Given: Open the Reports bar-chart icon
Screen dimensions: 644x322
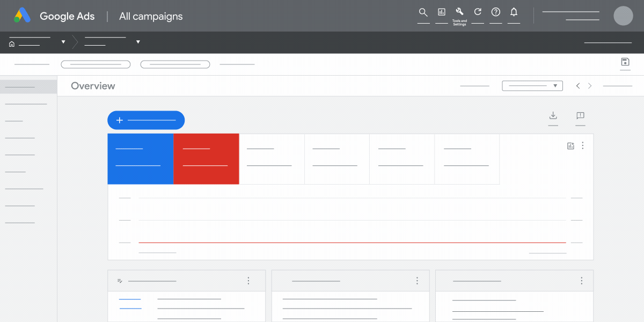Looking at the screenshot, I should 442,12.
